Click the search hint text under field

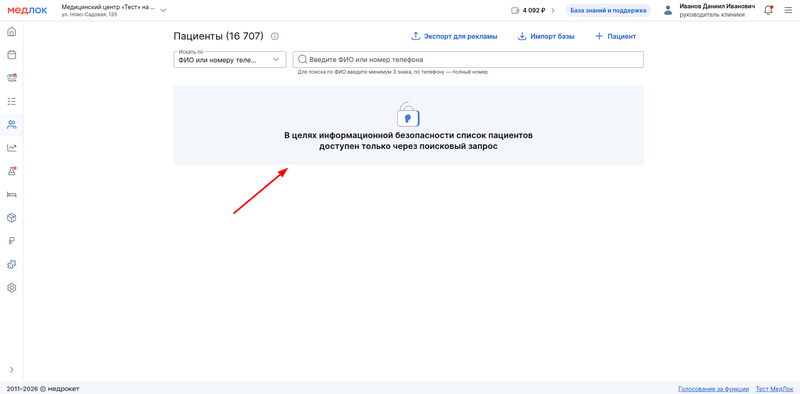coord(393,72)
